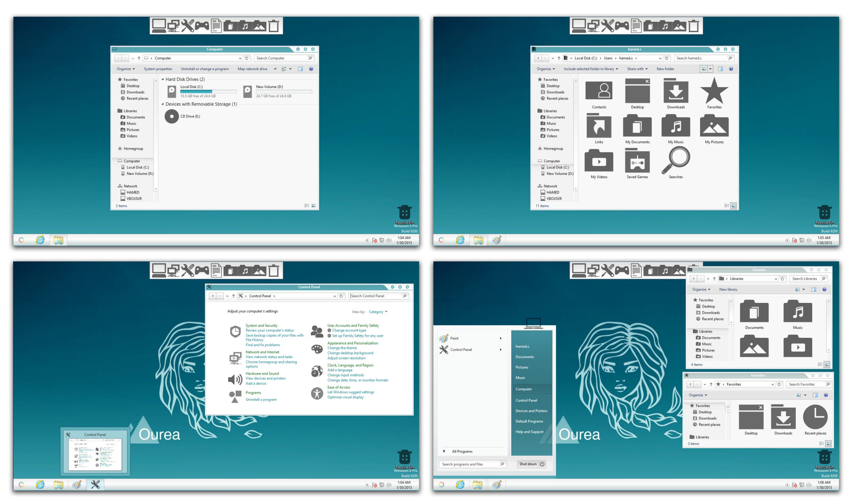The width and height of the screenshot is (851, 504).
Task: Click All Programs in Start menu
Action: 462,451
